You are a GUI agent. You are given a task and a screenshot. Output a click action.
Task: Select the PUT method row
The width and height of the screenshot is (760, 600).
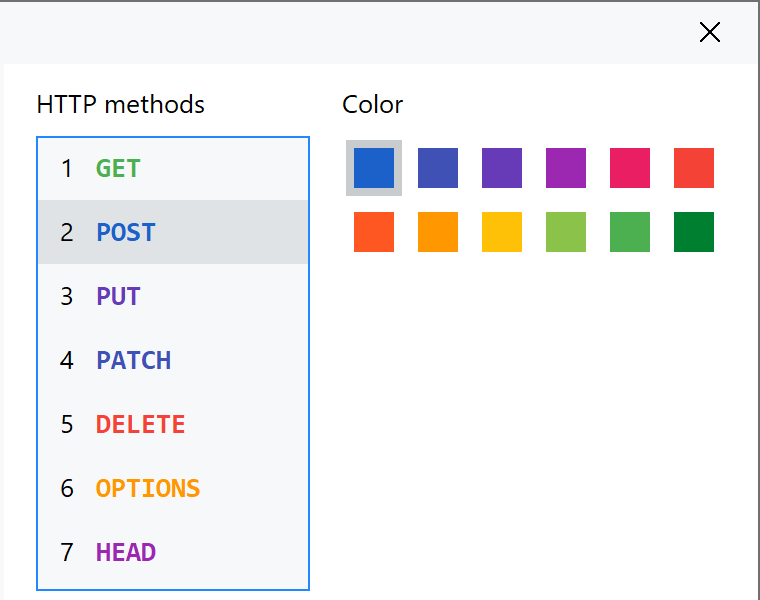(173, 296)
